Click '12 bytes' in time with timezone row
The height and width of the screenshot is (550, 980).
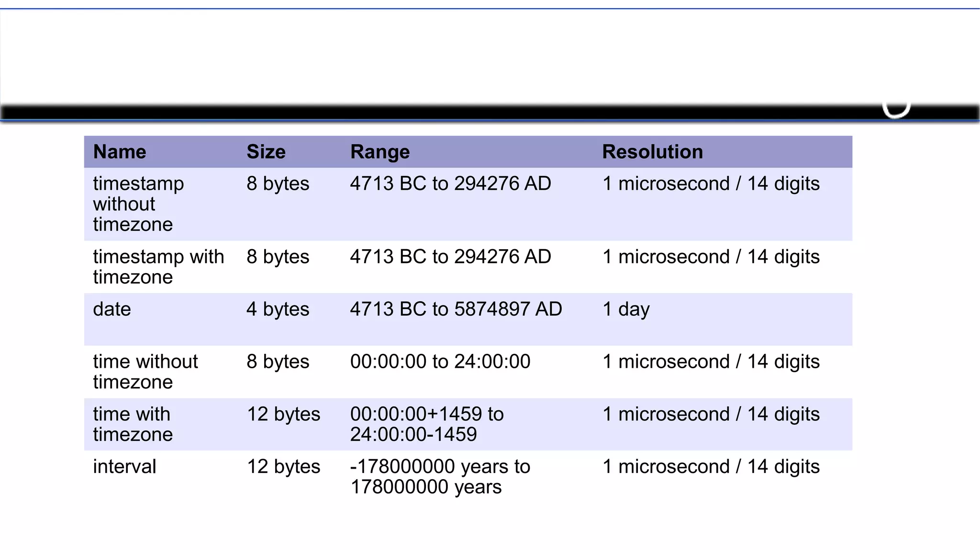point(283,414)
